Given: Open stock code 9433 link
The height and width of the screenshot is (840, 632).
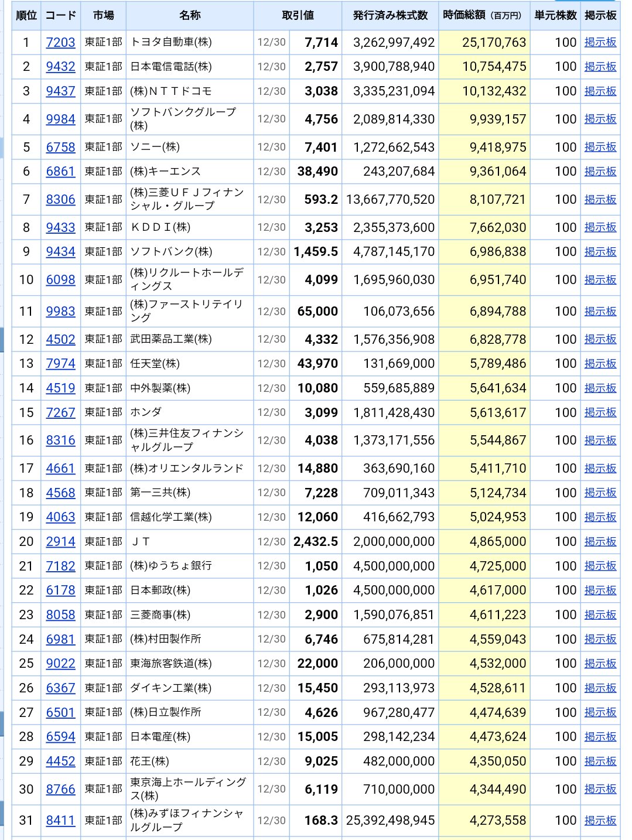Looking at the screenshot, I should pos(61,227).
